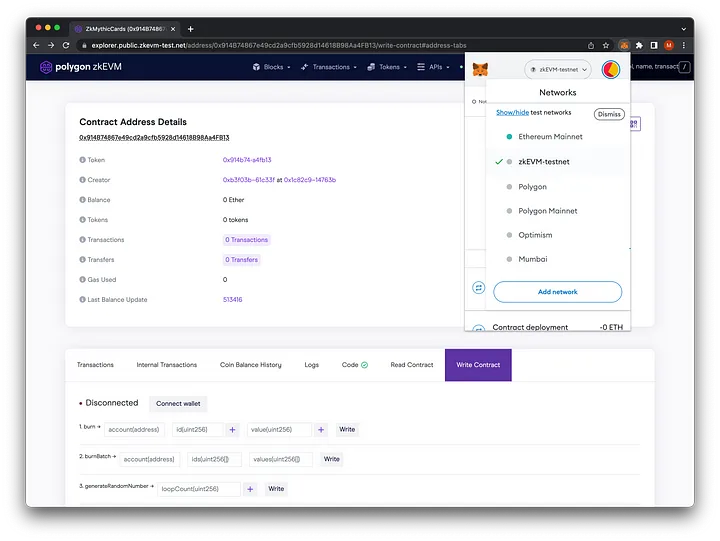This screenshot has height=541, width=720.
Task: Click the info icon beside Balance
Action: click(x=83, y=200)
